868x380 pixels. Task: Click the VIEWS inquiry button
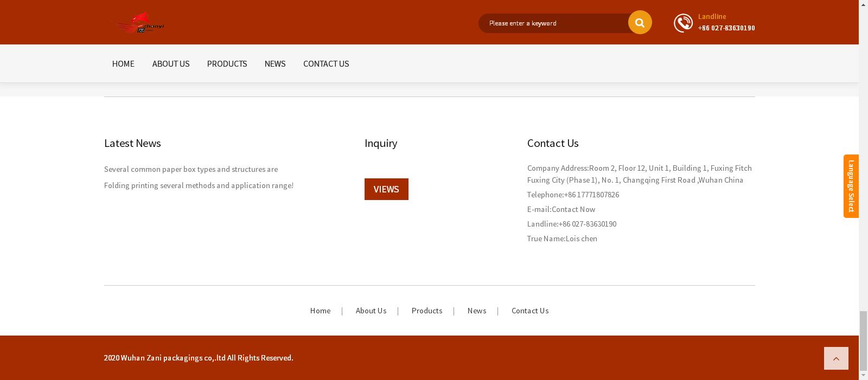[386, 189]
